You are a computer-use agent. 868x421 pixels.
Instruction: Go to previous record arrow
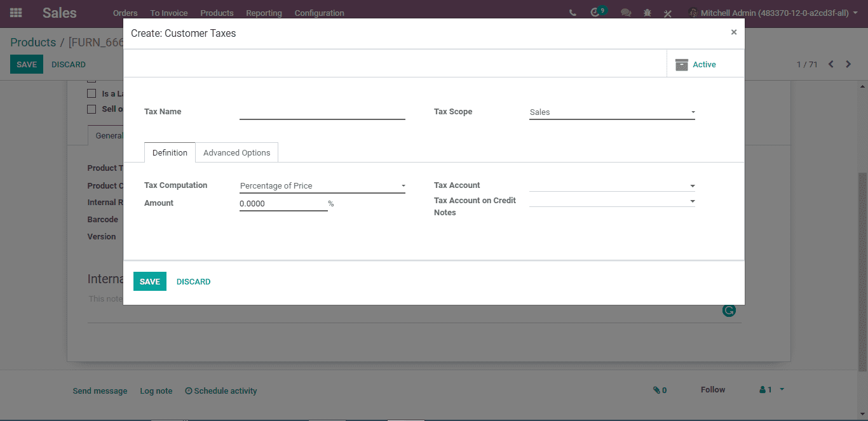(831, 64)
